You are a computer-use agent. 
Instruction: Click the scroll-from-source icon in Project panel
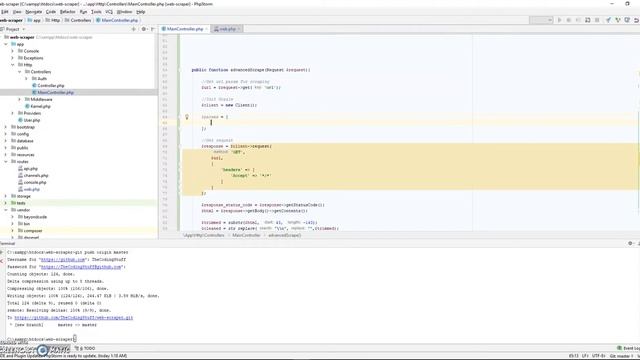pos(133,29)
